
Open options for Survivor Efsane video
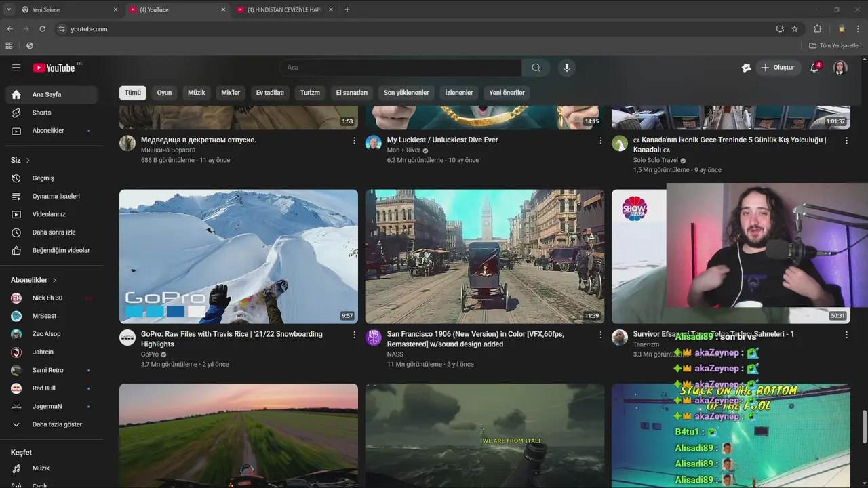846,335
